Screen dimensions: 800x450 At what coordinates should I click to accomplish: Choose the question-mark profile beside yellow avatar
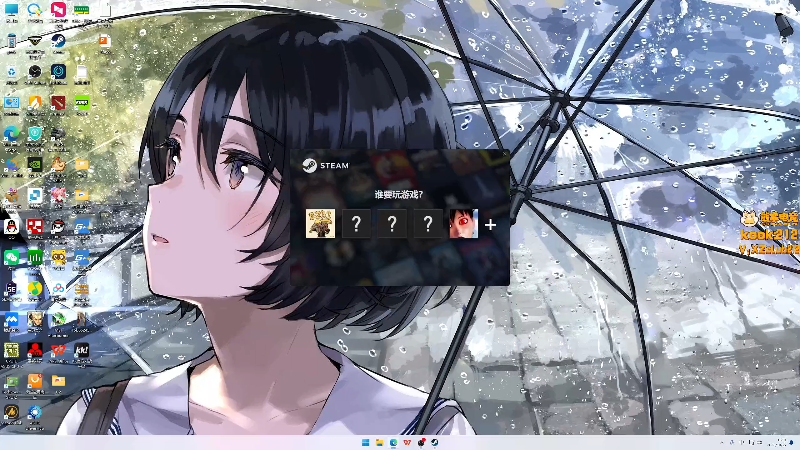click(356, 223)
